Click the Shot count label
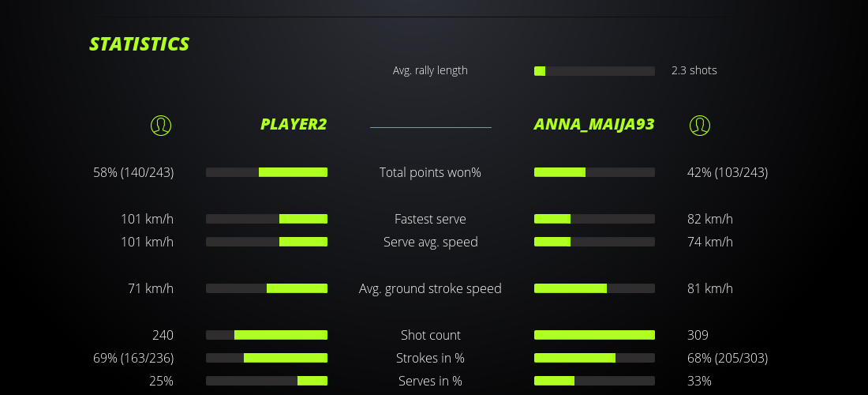The image size is (868, 395). click(x=430, y=335)
